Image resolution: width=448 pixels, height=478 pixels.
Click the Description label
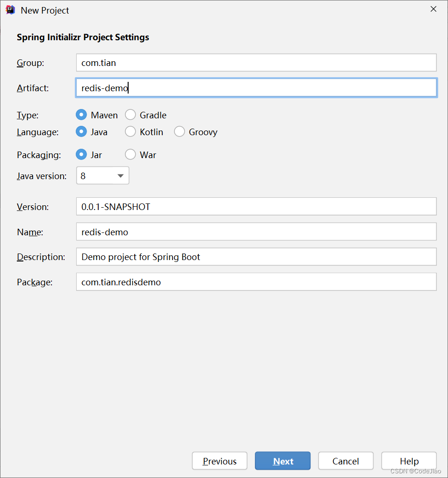(41, 257)
